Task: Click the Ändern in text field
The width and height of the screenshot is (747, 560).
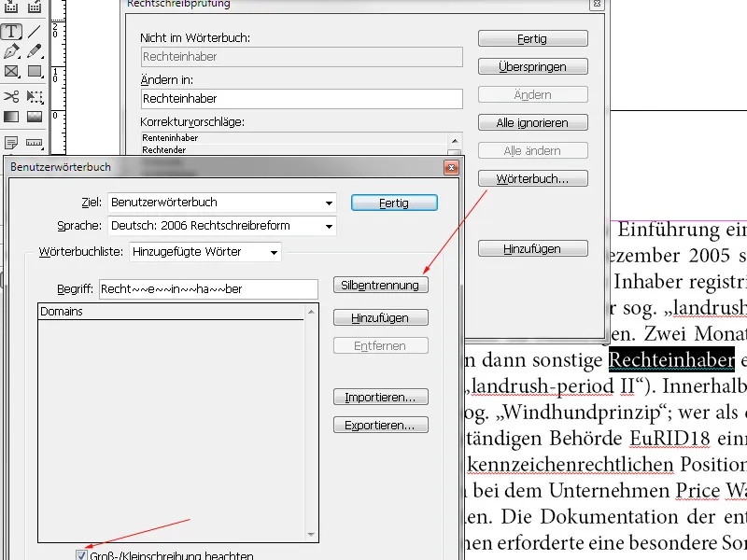Action: point(302,99)
